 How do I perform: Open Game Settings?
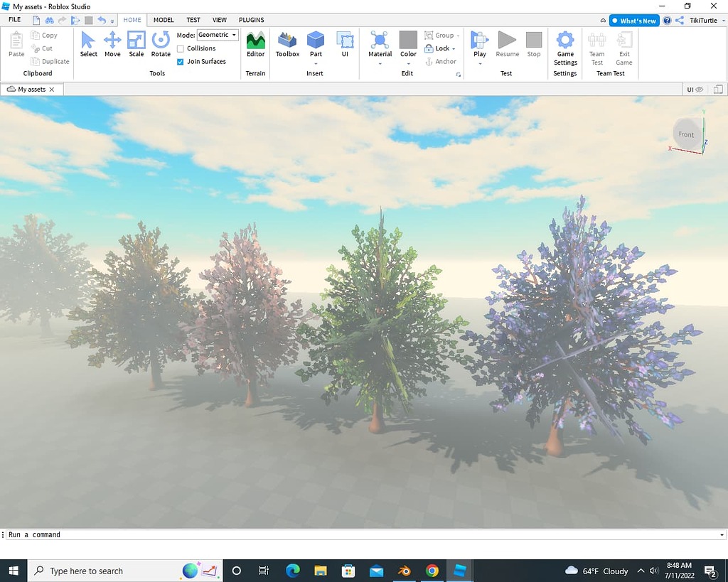[x=565, y=44]
